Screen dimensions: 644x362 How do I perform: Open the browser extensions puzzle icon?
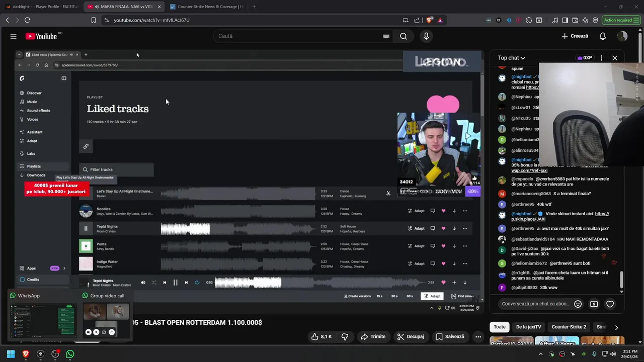[529, 20]
